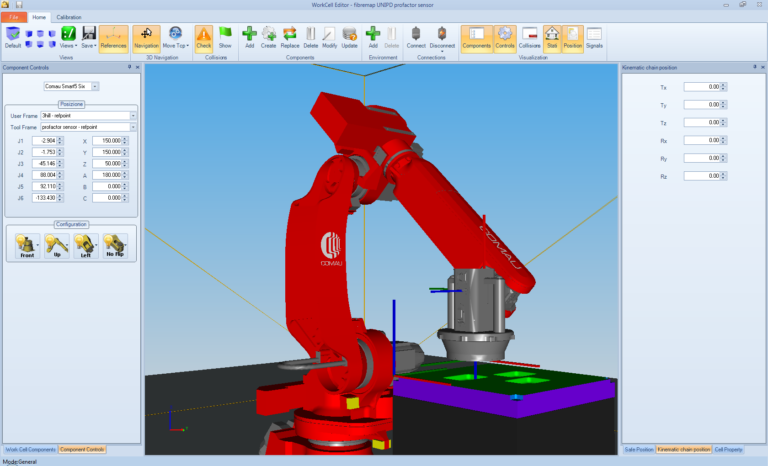Select the Component Controls bottom tab
768x466 pixels.
coord(82,449)
